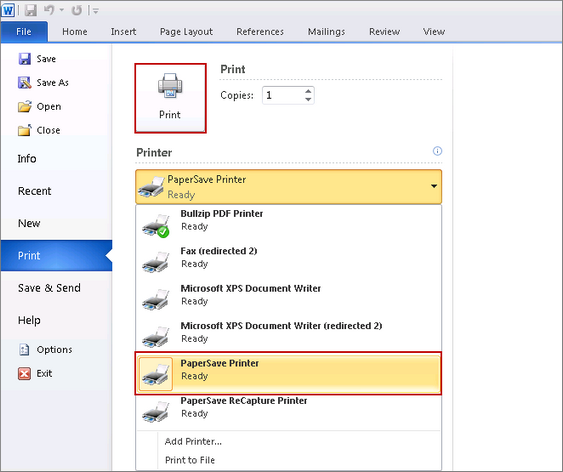Select Bullzip PDF Printer from list
The height and width of the screenshot is (472, 563).
tap(288, 223)
